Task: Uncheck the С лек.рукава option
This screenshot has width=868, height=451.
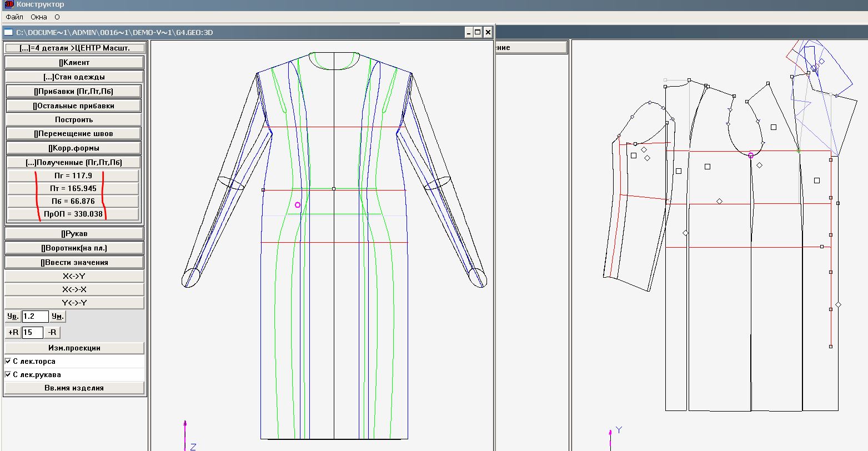Action: pyautogui.click(x=8, y=375)
